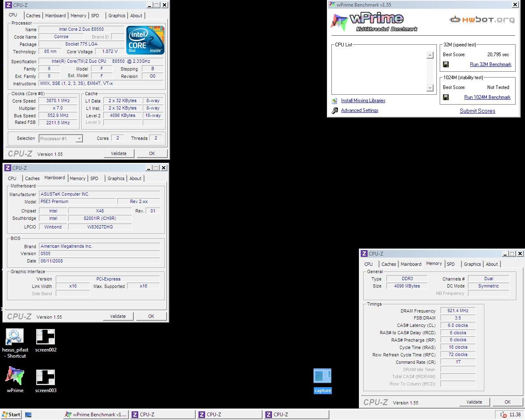Image resolution: width=525 pixels, height=420 pixels.
Task: Click the Threads count field
Action: point(156,138)
